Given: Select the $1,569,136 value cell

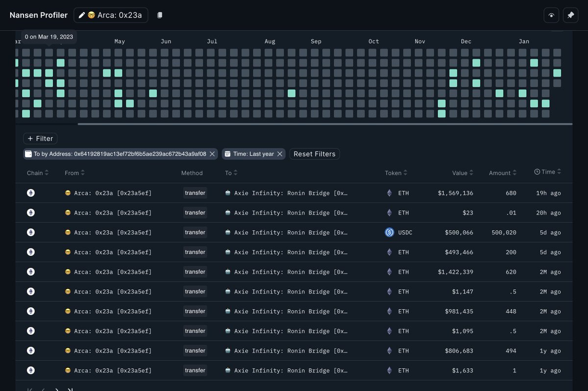Looking at the screenshot, I should 456,193.
